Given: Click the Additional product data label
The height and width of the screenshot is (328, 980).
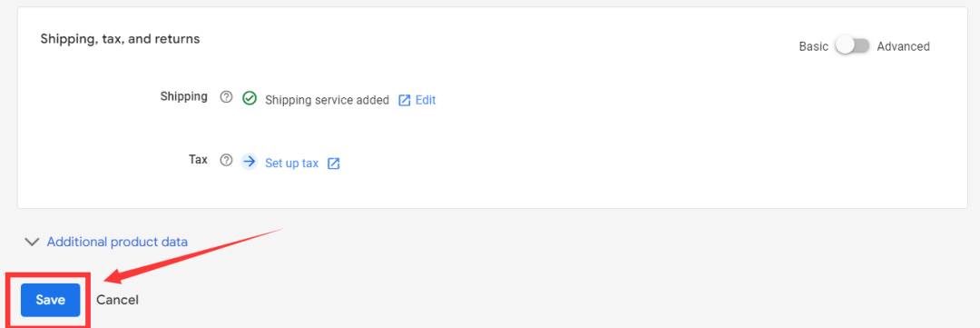Looking at the screenshot, I should [x=117, y=242].
